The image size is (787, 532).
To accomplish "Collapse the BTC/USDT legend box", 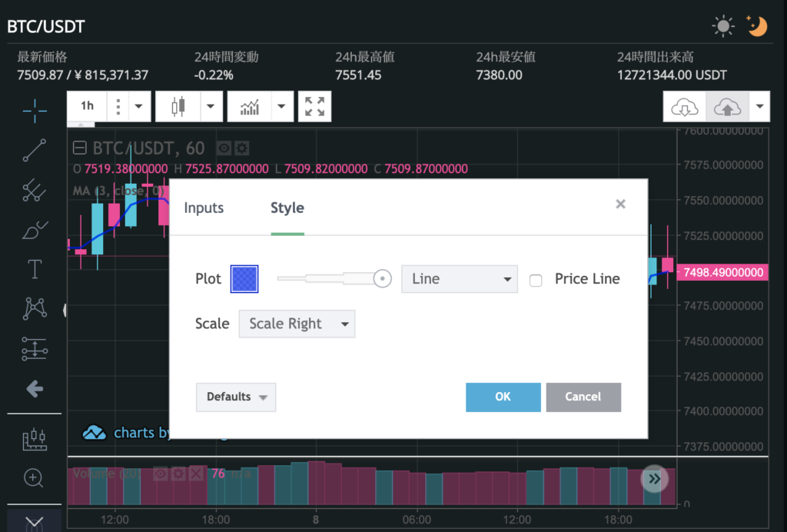I will click(x=80, y=148).
